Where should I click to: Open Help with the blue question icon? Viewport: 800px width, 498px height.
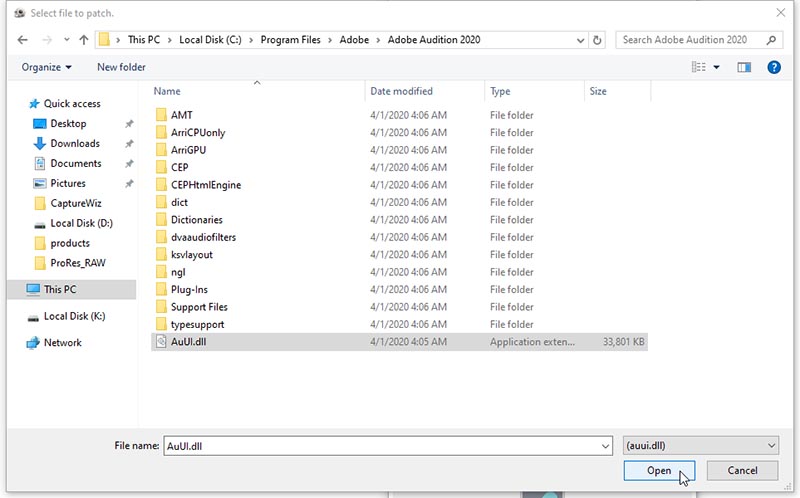pyautogui.click(x=773, y=67)
